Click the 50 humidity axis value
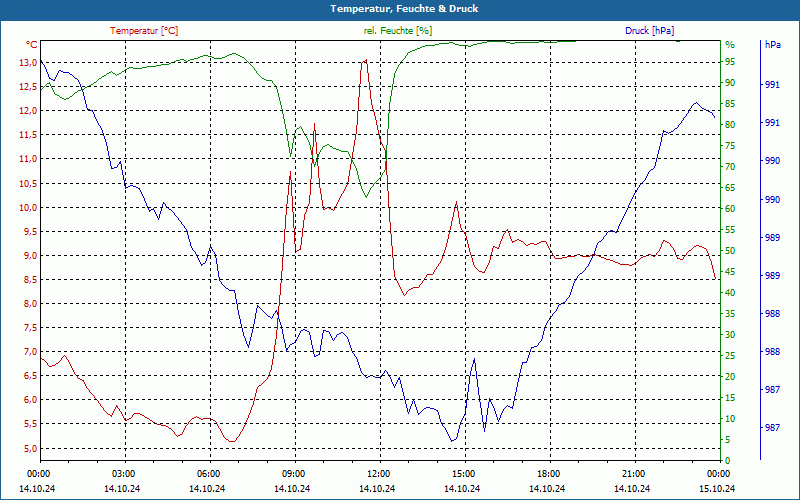Image resolution: width=800 pixels, height=500 pixels. tap(730, 251)
